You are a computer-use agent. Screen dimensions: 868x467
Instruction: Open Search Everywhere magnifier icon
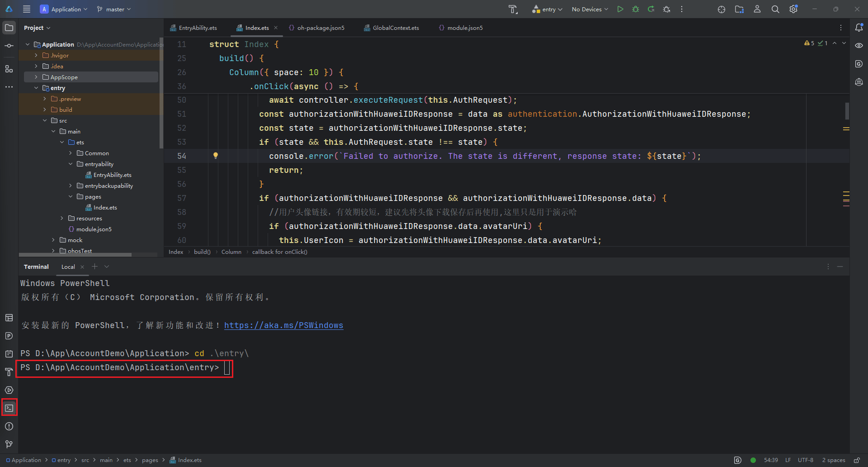(x=775, y=9)
